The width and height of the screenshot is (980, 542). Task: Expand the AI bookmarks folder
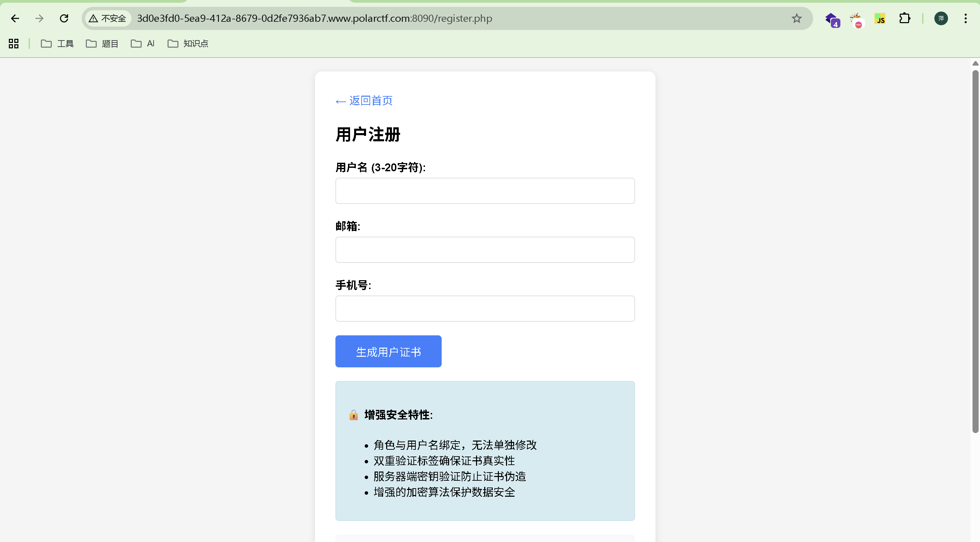143,43
